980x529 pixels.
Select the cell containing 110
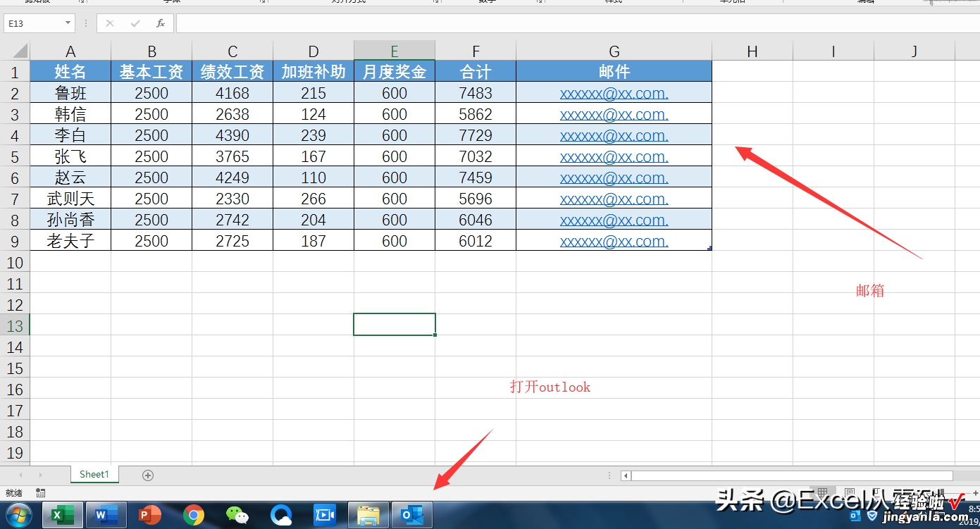tap(314, 178)
